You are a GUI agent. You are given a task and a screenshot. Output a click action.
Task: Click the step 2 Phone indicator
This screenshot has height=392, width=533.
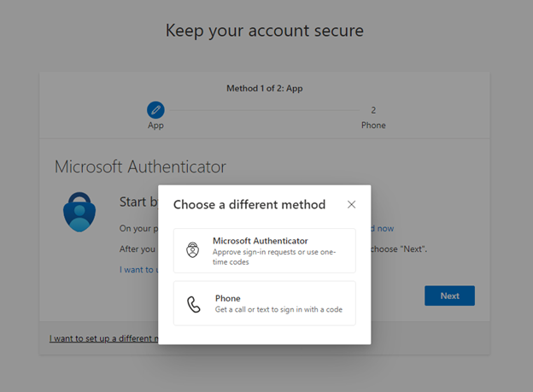373,118
